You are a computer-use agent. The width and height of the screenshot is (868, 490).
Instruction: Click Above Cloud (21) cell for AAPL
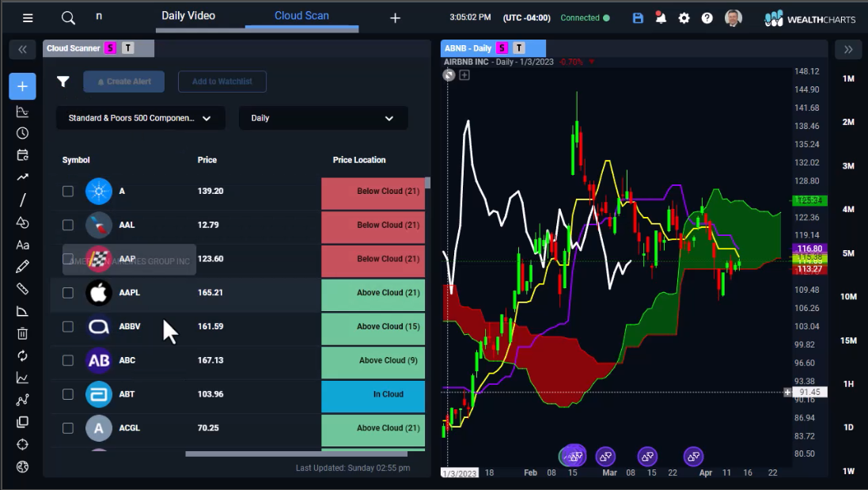[373, 294]
